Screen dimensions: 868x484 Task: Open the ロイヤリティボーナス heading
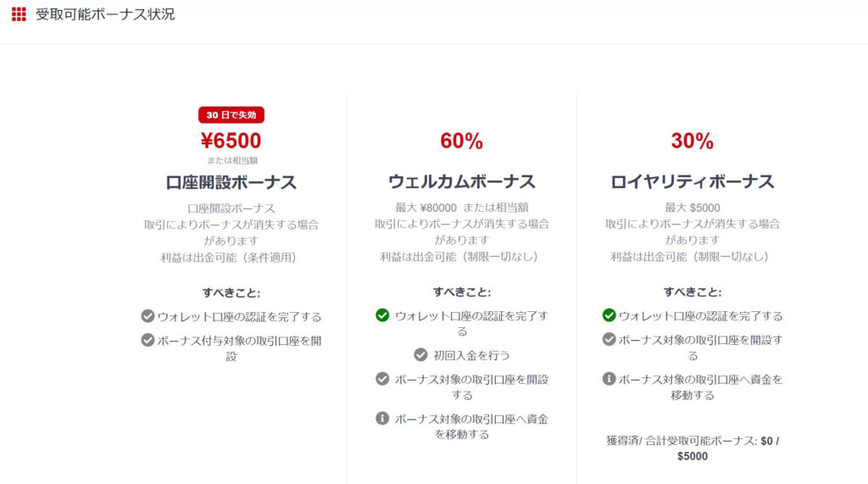(692, 181)
